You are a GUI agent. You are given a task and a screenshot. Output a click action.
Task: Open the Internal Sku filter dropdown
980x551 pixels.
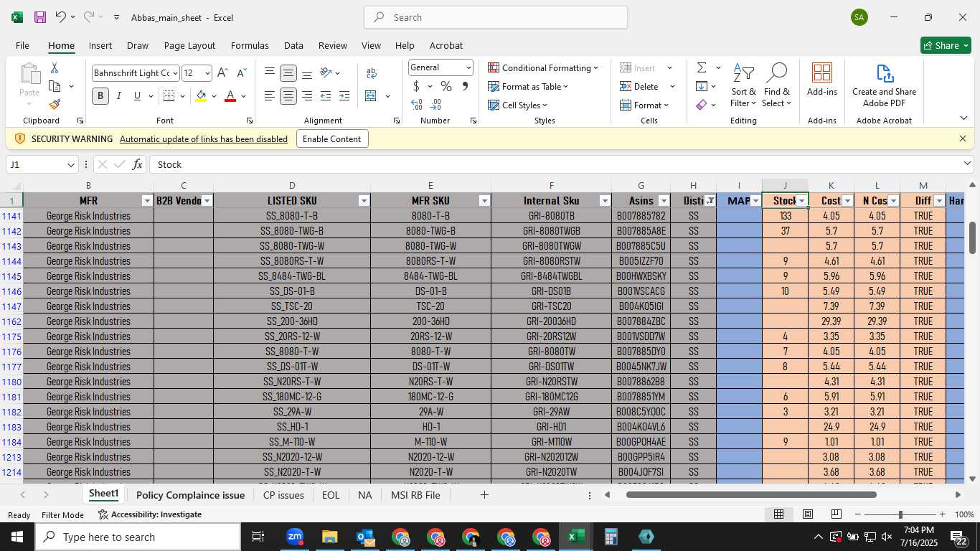coord(605,201)
